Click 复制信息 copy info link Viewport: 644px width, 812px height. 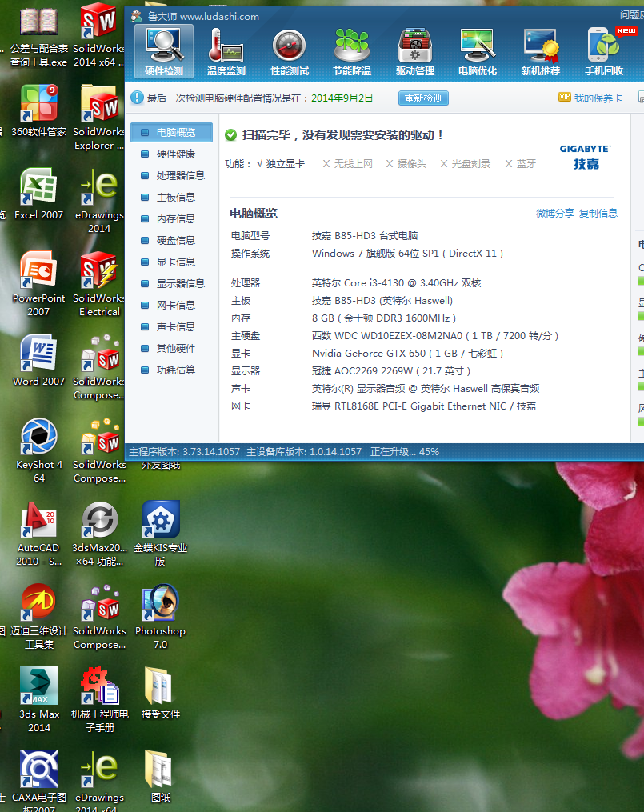[x=598, y=214]
